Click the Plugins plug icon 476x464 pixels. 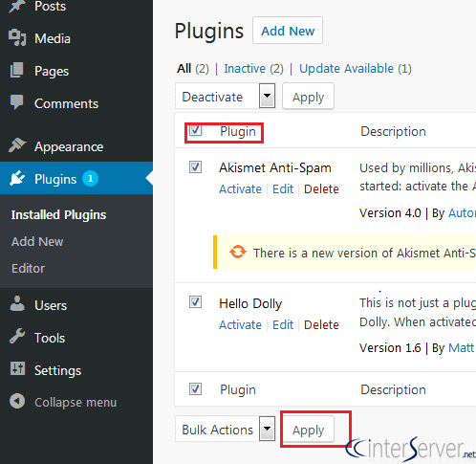17,178
